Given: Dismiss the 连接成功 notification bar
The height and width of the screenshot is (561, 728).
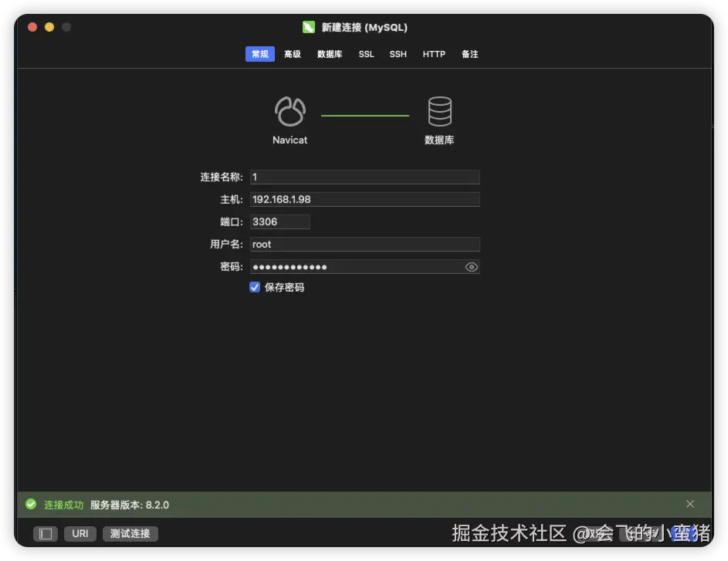Looking at the screenshot, I should (x=690, y=504).
